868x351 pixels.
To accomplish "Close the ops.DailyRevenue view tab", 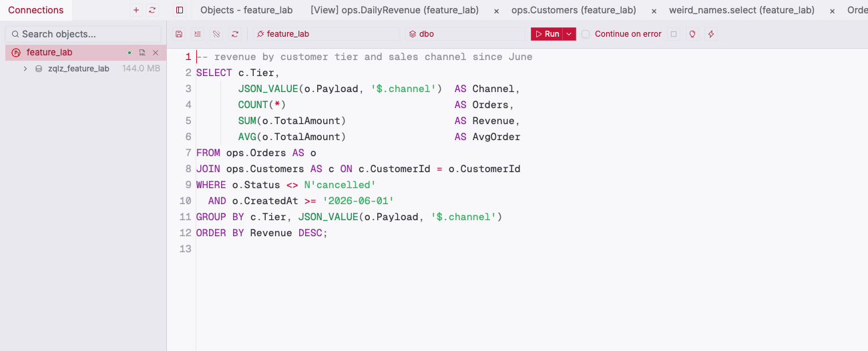I will [x=496, y=11].
